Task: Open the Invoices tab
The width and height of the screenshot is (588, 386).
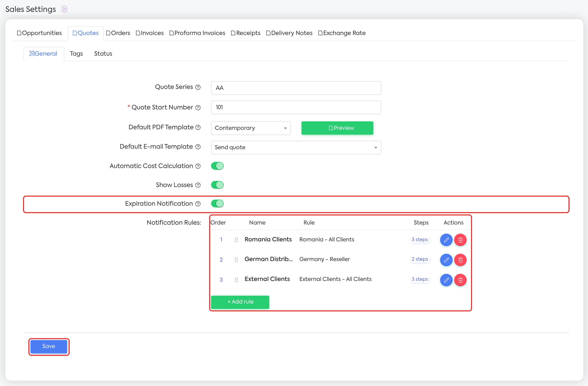Action: click(150, 33)
